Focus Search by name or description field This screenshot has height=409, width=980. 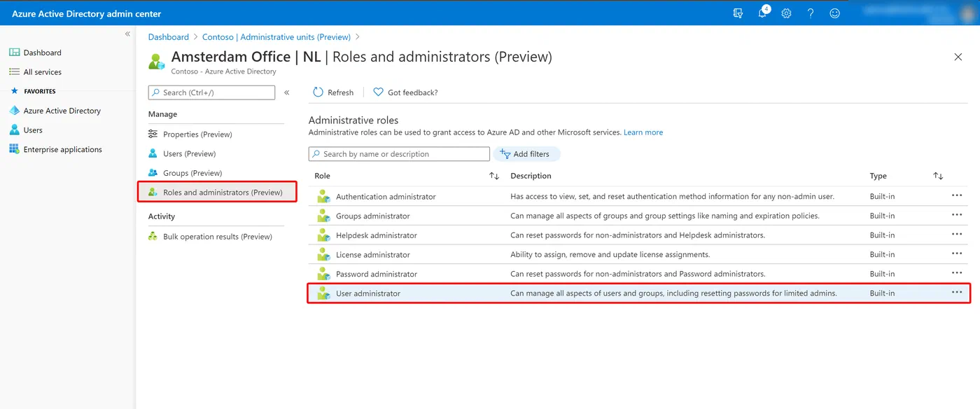(x=399, y=154)
